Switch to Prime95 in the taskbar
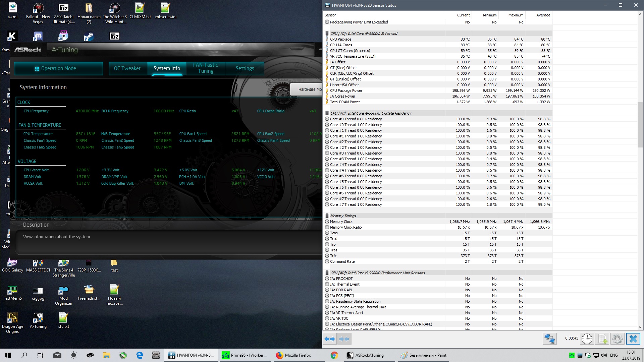 (x=245, y=355)
